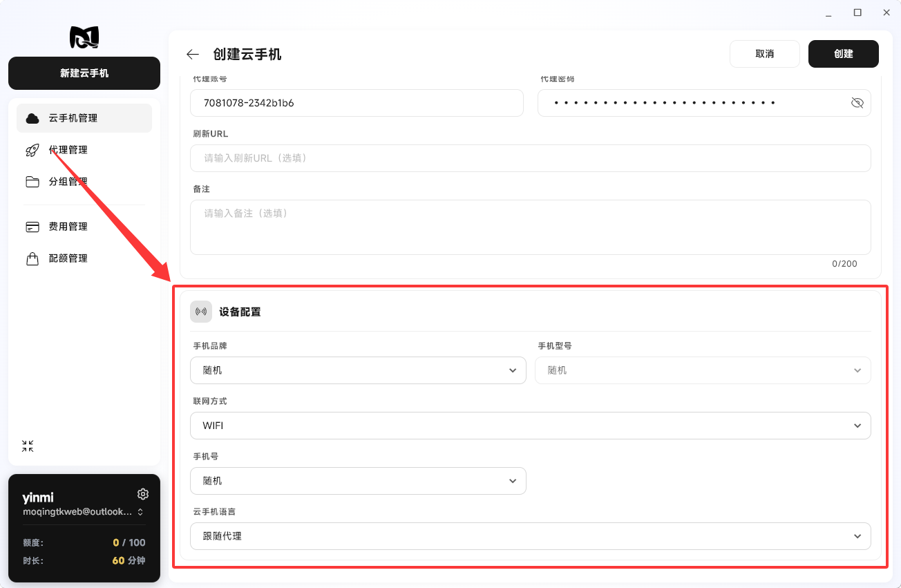901x588 pixels.
Task: Open 分组管理 in sidebar
Action: (x=84, y=182)
